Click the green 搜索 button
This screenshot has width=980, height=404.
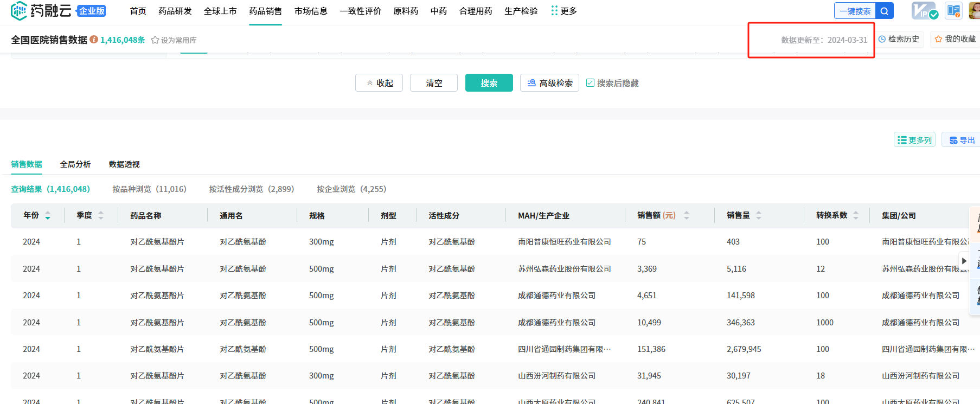click(x=489, y=83)
